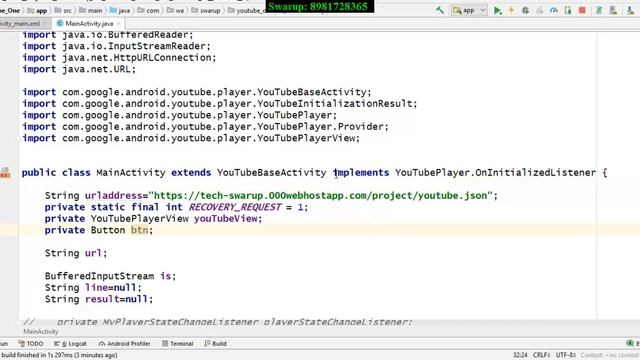The image size is (640, 360).
Task: Click the YouTubePlayerView import line
Action: click(x=191, y=138)
